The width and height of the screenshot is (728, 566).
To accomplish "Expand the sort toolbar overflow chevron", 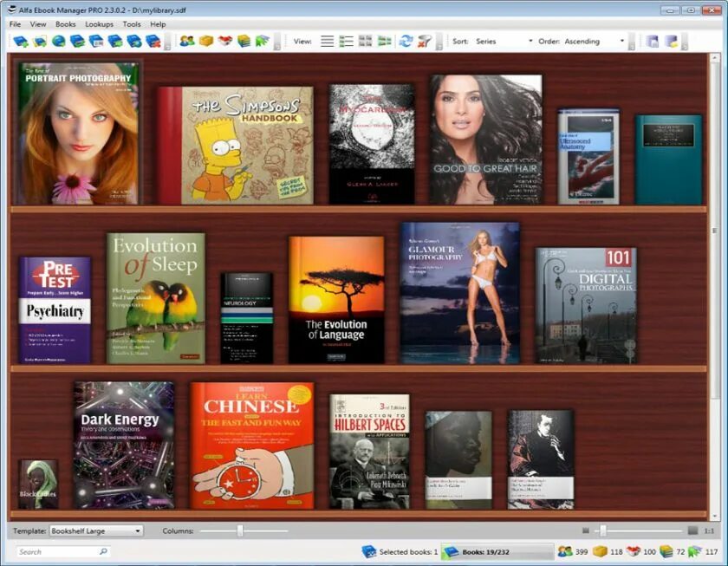I will point(632,42).
